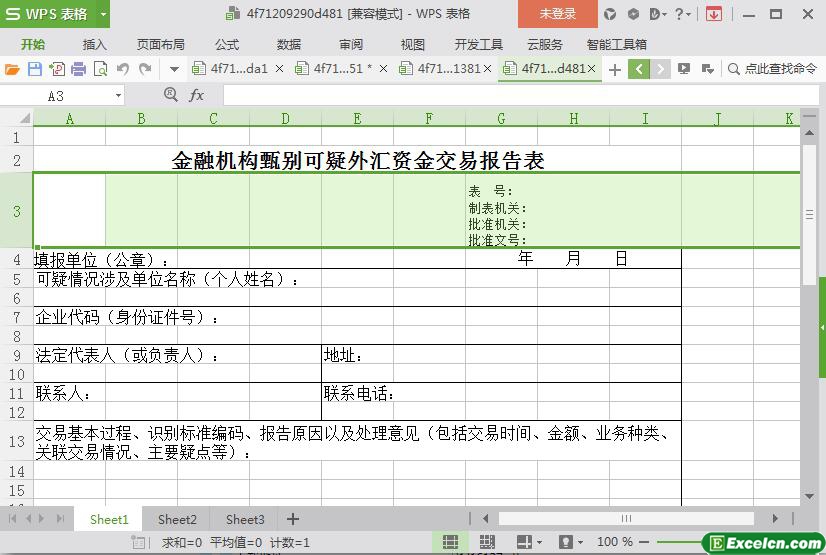Close the 4f71...d481 document tab
The image size is (826, 555).
[x=592, y=68]
